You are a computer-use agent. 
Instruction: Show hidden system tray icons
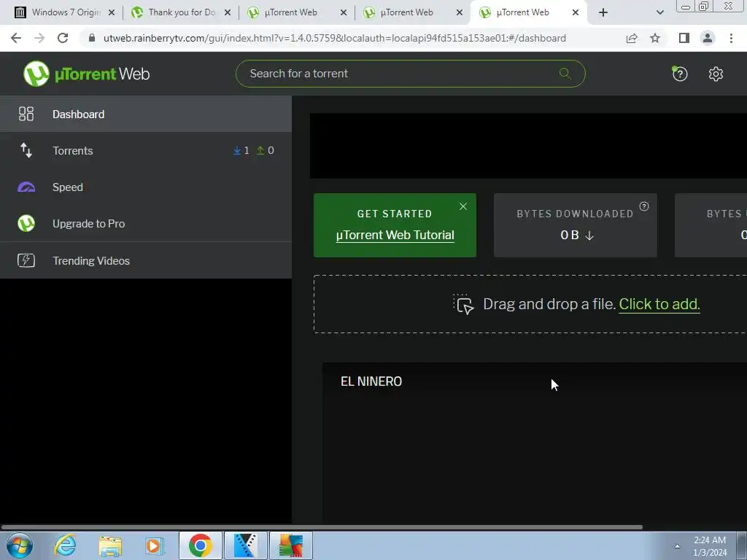[677, 546]
